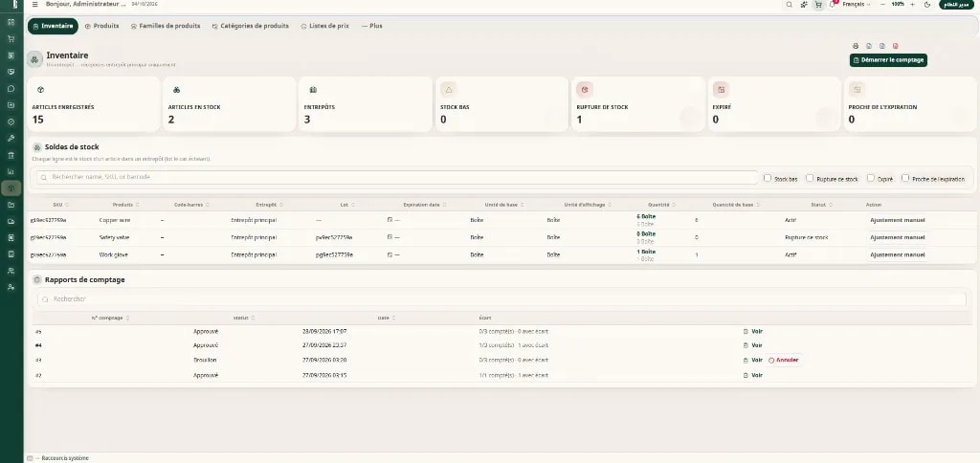Image resolution: width=980 pixels, height=463 pixels.
Task: Open the dashboard grid icon in sidebar
Action: coord(11,22)
